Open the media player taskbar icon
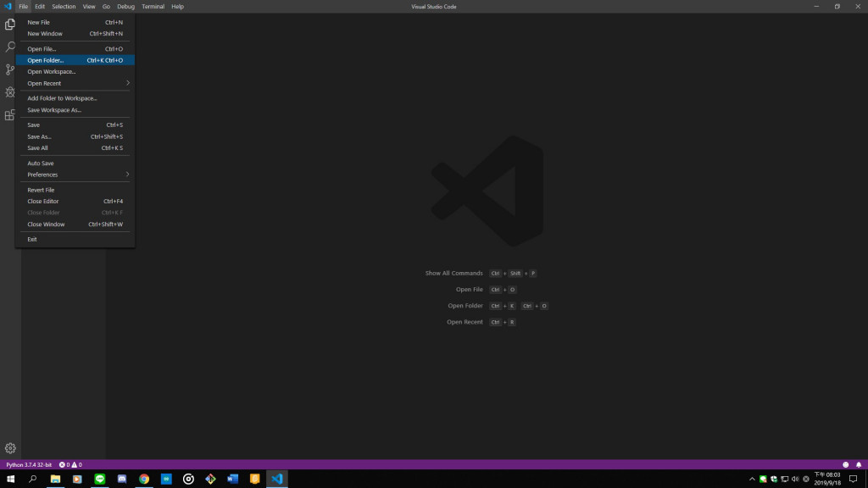The width and height of the screenshot is (868, 488). tap(77, 480)
